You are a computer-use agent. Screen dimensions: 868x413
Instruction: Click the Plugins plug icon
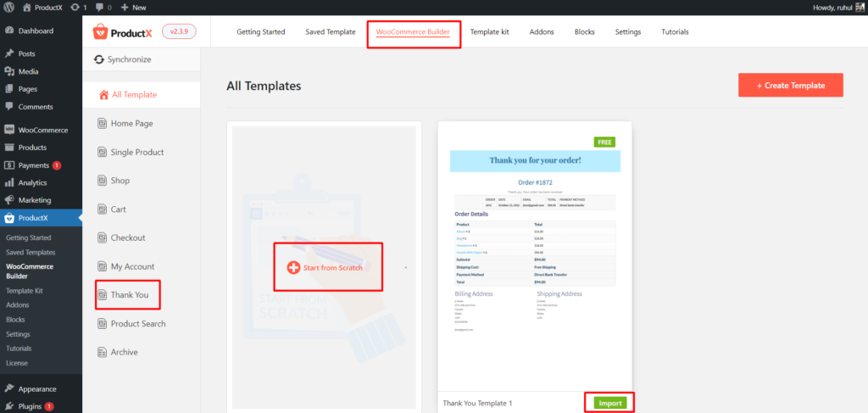(x=9, y=406)
